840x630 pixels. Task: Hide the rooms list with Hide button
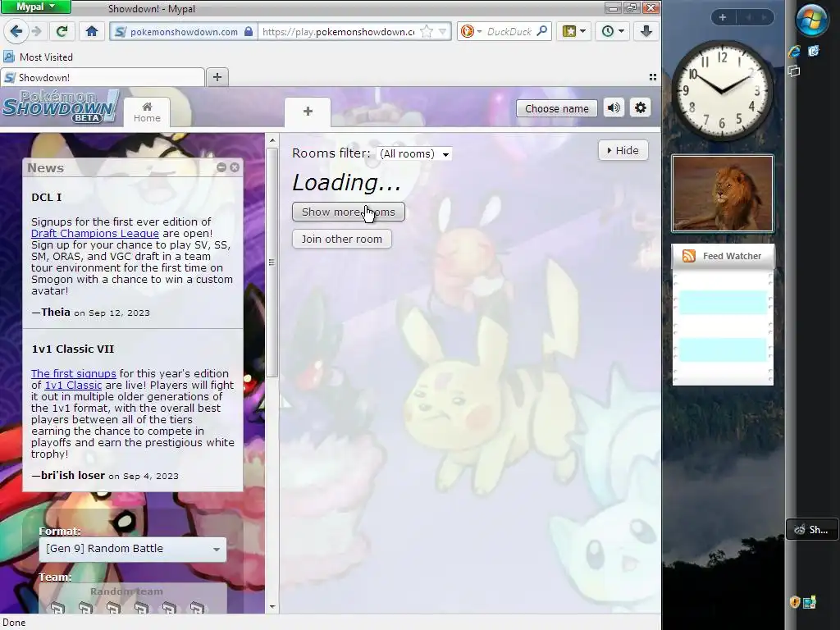coord(623,151)
